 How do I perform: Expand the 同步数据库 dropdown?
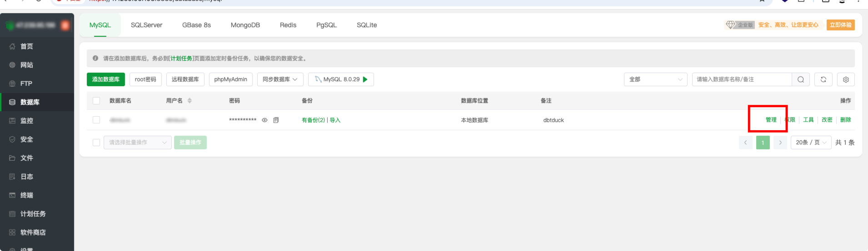280,79
